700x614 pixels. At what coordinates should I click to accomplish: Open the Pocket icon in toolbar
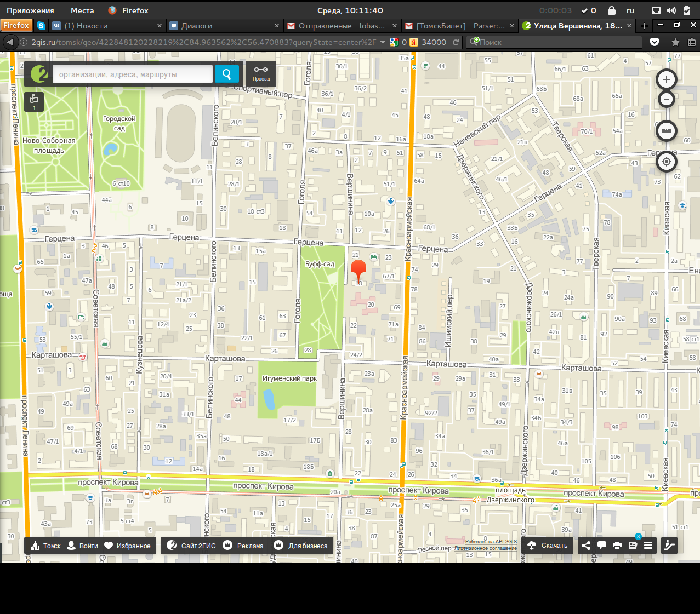point(655,42)
